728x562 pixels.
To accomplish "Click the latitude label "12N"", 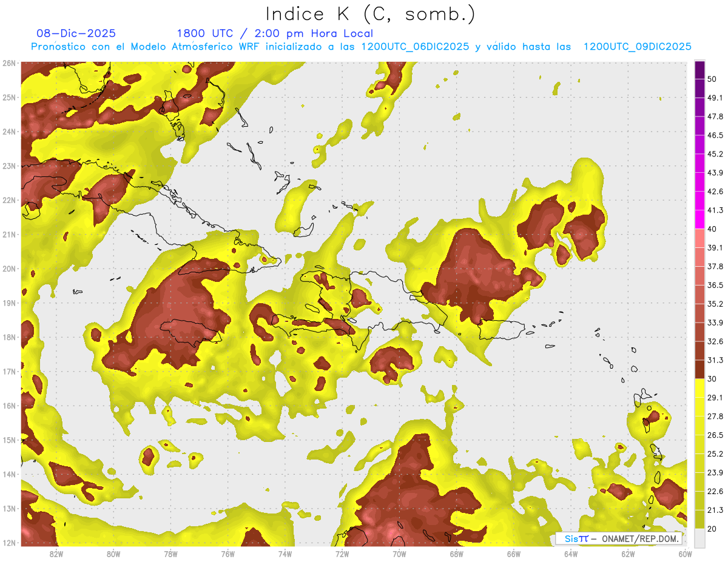I will click(x=9, y=543).
